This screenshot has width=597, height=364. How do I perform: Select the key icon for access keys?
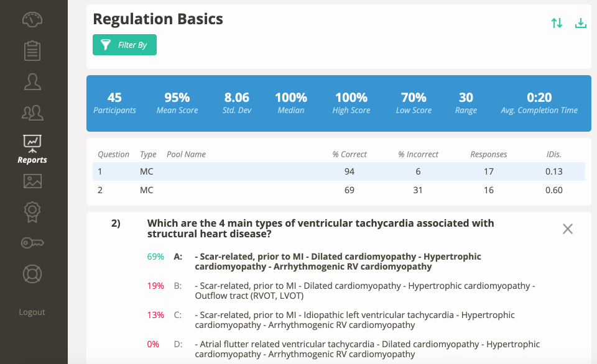pyautogui.click(x=32, y=243)
